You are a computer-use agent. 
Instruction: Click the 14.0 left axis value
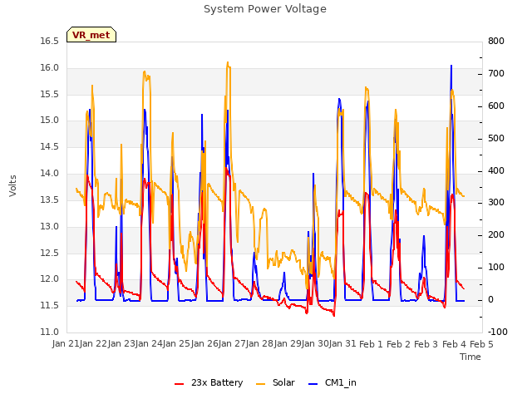point(50,174)
